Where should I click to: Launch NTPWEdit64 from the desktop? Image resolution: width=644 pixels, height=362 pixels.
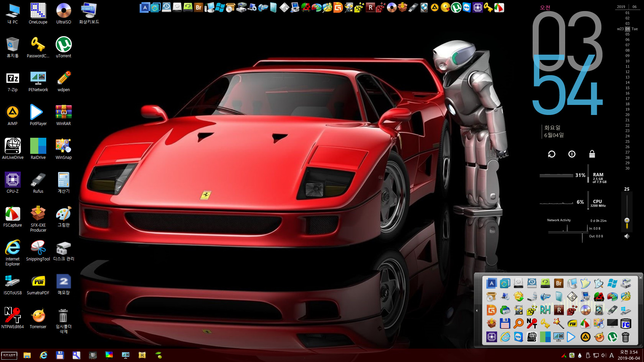tap(13, 318)
